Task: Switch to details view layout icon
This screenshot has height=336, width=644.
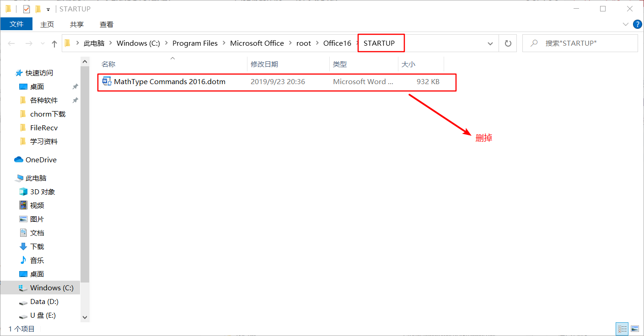Action: tap(623, 328)
